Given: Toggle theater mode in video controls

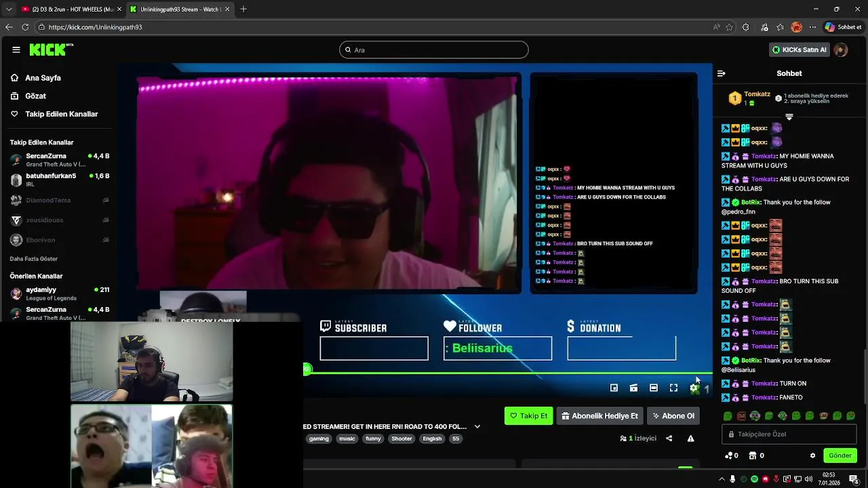Looking at the screenshot, I should point(654,388).
